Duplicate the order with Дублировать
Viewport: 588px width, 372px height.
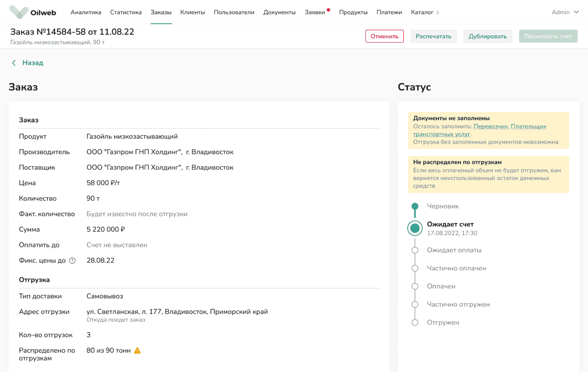pyautogui.click(x=488, y=36)
